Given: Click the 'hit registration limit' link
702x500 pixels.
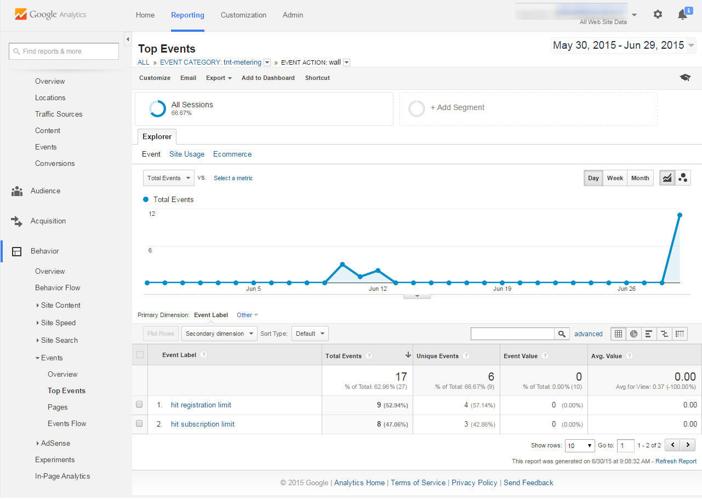Looking at the screenshot, I should pos(201,405).
